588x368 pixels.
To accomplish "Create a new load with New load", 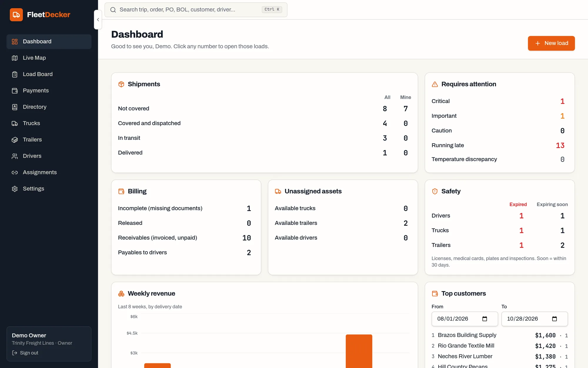I will click(551, 43).
